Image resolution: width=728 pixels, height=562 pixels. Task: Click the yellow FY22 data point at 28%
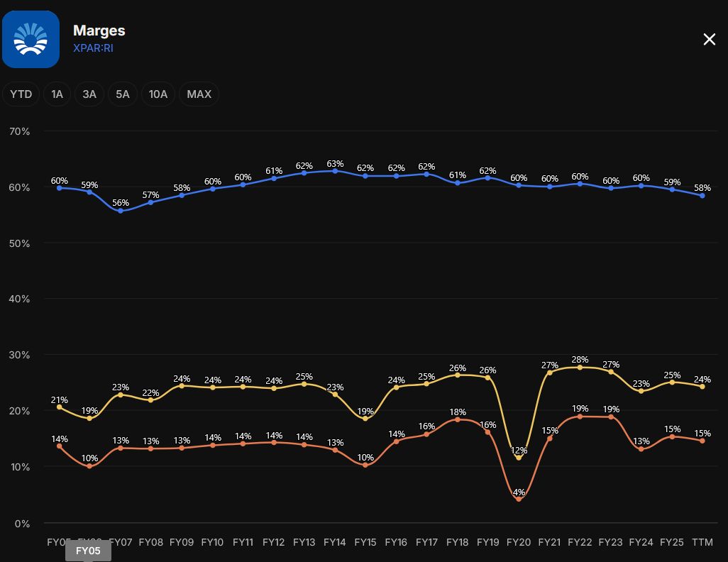point(580,368)
